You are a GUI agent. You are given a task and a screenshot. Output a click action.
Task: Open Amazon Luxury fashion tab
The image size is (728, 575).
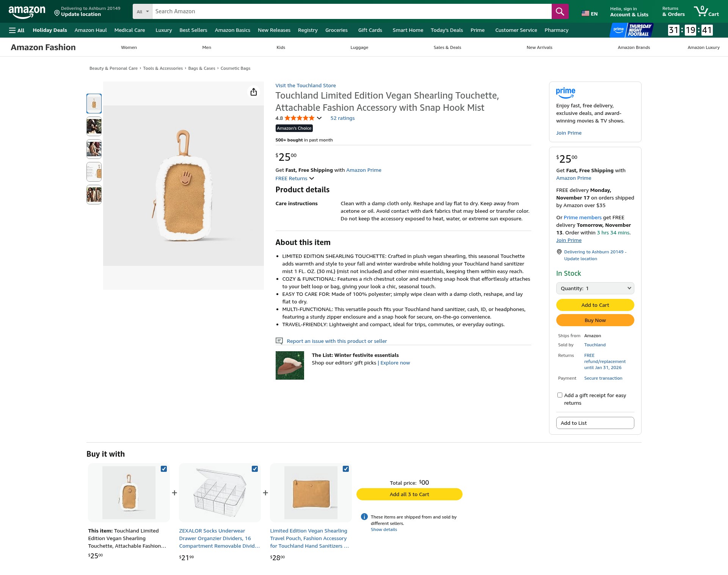click(x=703, y=47)
